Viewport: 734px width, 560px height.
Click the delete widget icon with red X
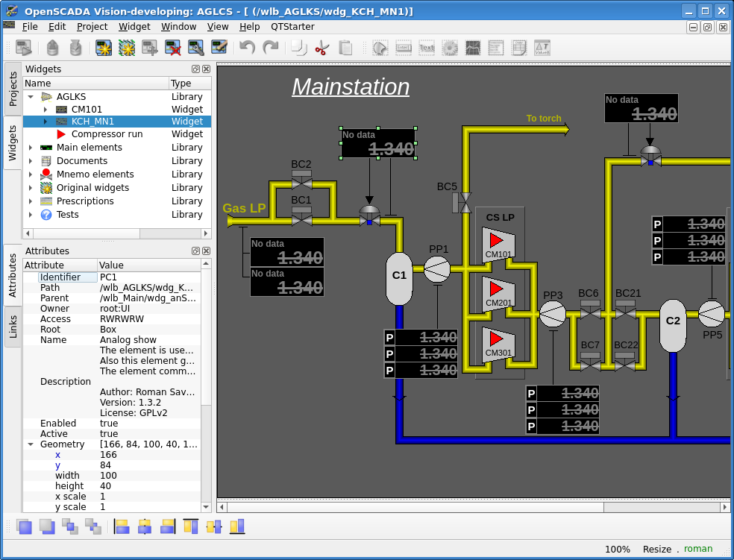point(173,48)
